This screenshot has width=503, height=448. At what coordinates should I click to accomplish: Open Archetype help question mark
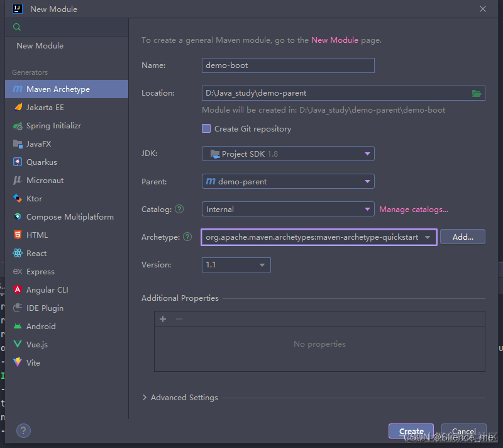point(187,237)
